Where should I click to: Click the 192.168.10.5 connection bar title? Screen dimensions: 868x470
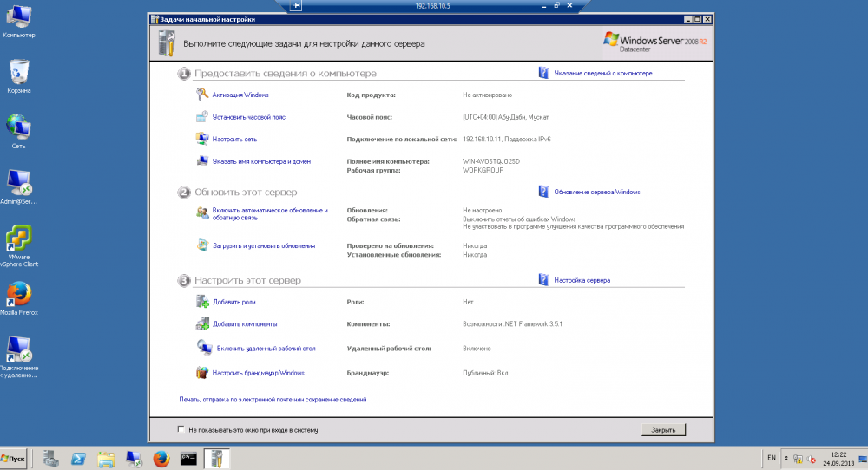pos(432,5)
